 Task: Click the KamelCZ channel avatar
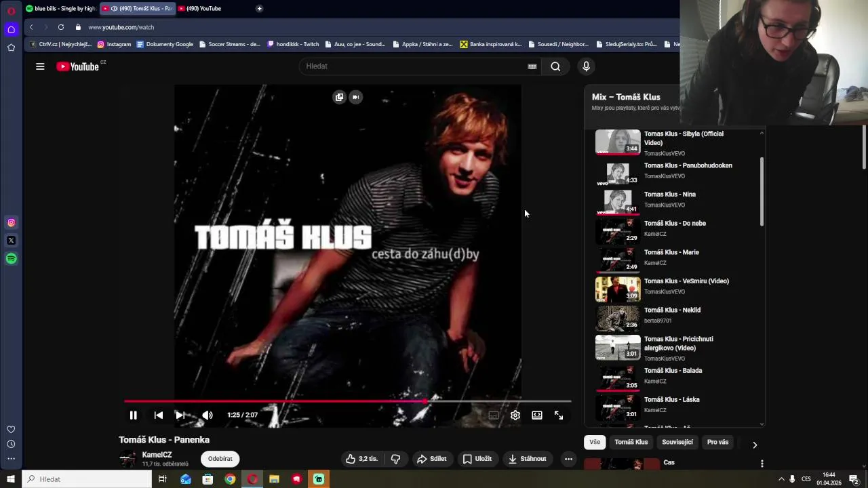click(x=127, y=459)
